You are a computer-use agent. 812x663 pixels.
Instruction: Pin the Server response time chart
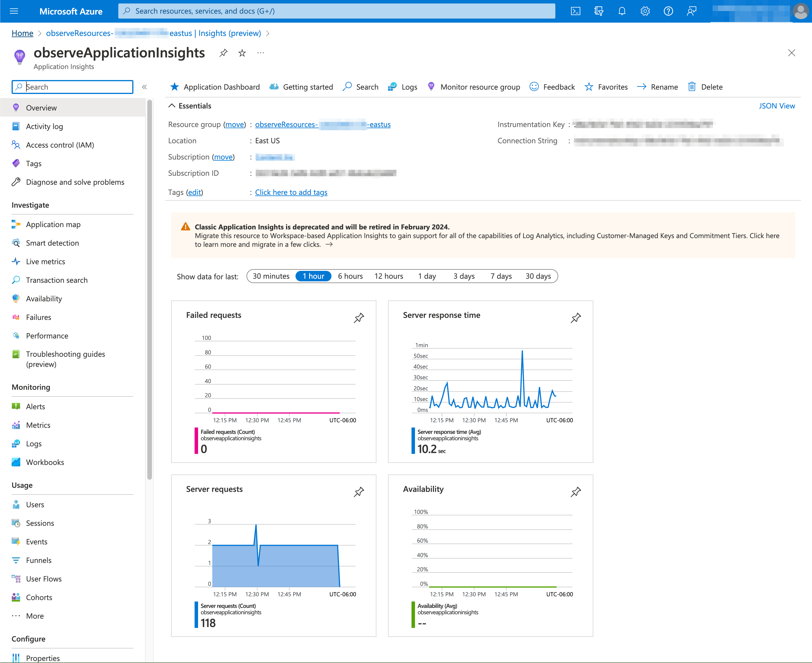576,318
